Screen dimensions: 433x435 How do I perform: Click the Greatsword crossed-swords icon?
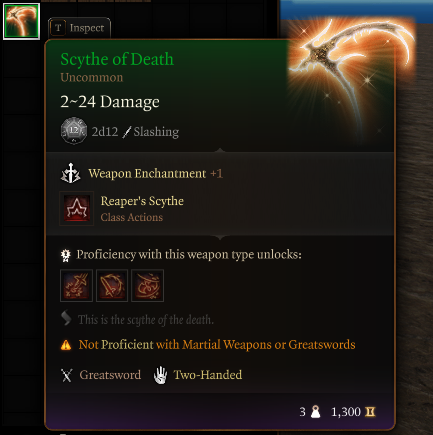pos(67,375)
